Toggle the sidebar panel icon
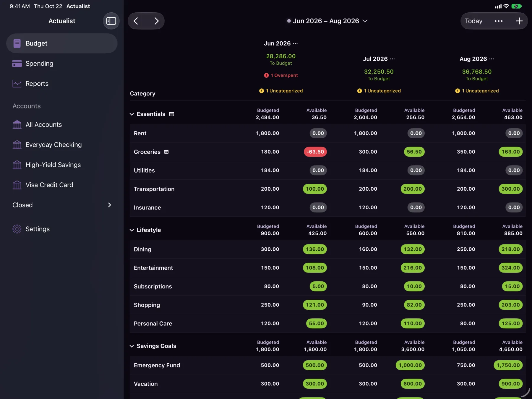532x399 pixels. pyautogui.click(x=111, y=21)
